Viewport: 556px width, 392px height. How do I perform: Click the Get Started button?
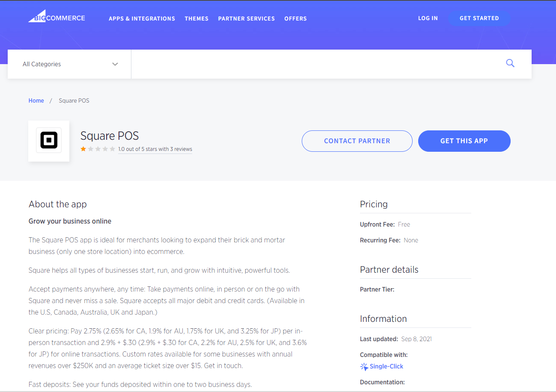coord(479,18)
